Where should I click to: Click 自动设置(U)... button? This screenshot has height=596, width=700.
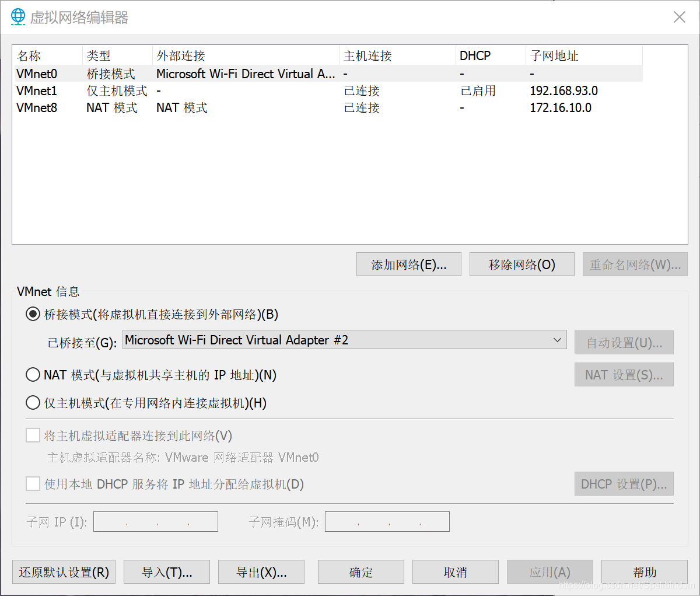click(624, 343)
